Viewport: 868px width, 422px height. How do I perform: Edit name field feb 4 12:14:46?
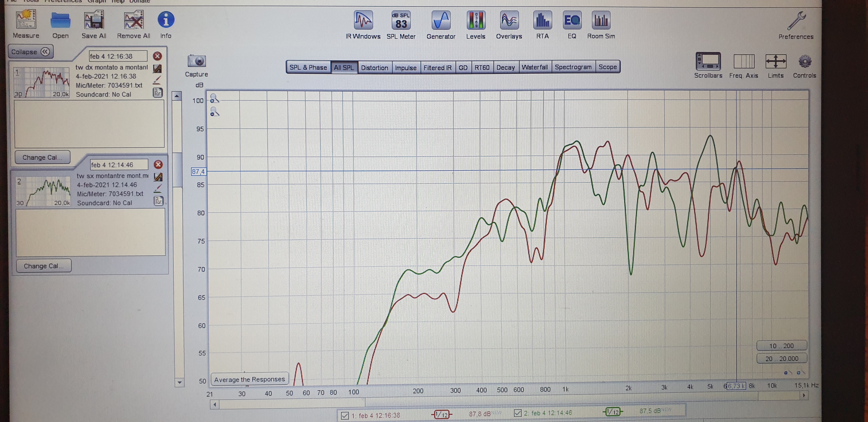tap(119, 165)
